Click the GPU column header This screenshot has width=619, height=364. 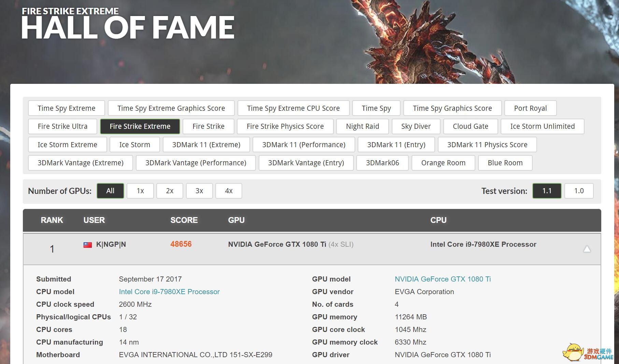pos(236,220)
